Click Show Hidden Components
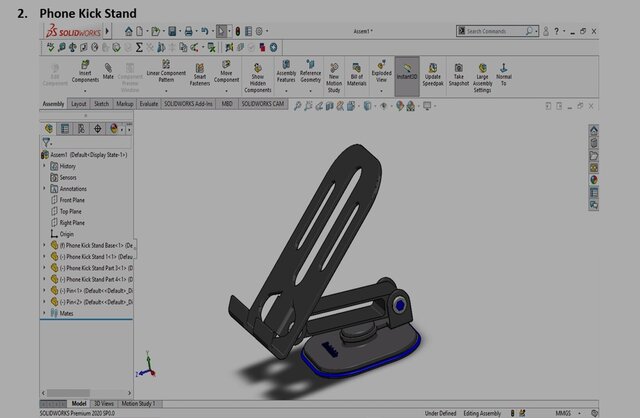640x418 pixels. 258,78
